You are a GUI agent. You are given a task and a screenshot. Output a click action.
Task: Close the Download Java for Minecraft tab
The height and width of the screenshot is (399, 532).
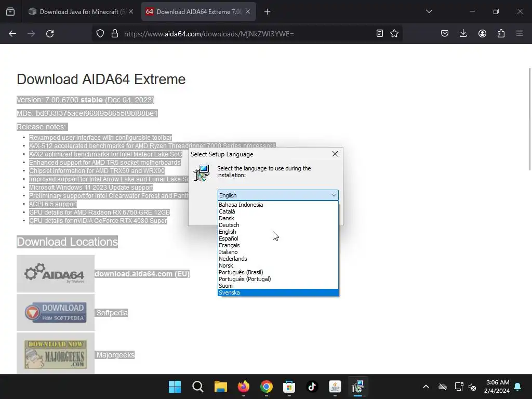click(x=131, y=11)
